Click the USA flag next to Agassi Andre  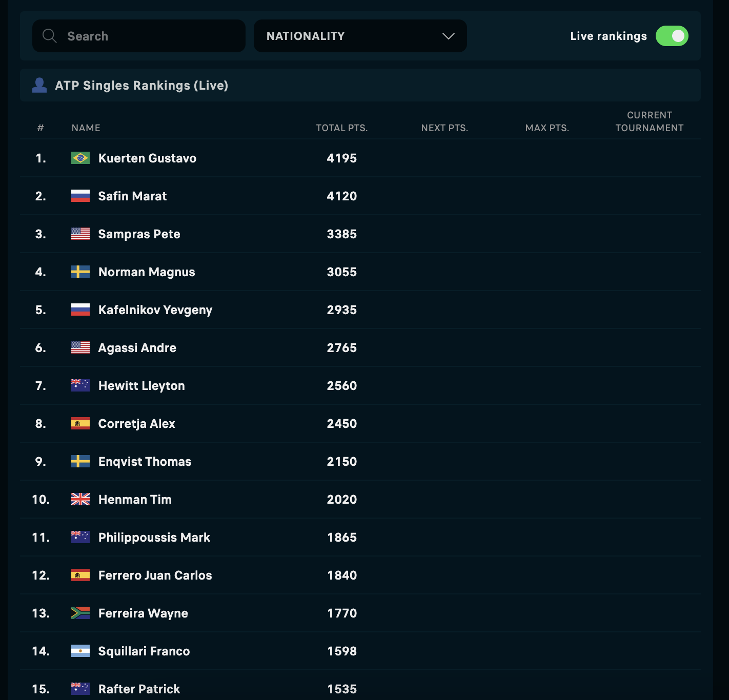coord(80,347)
